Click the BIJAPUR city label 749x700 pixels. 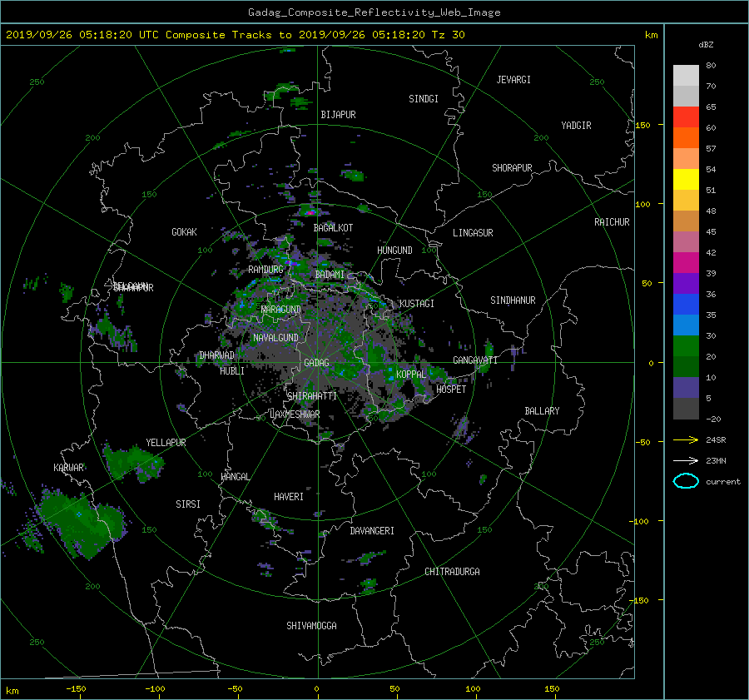(338, 115)
